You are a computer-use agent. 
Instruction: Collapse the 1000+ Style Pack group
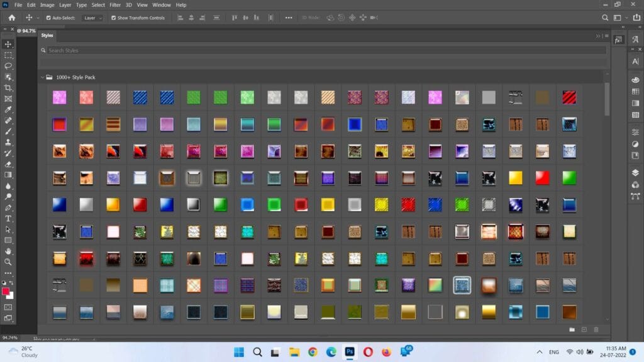pos(42,77)
